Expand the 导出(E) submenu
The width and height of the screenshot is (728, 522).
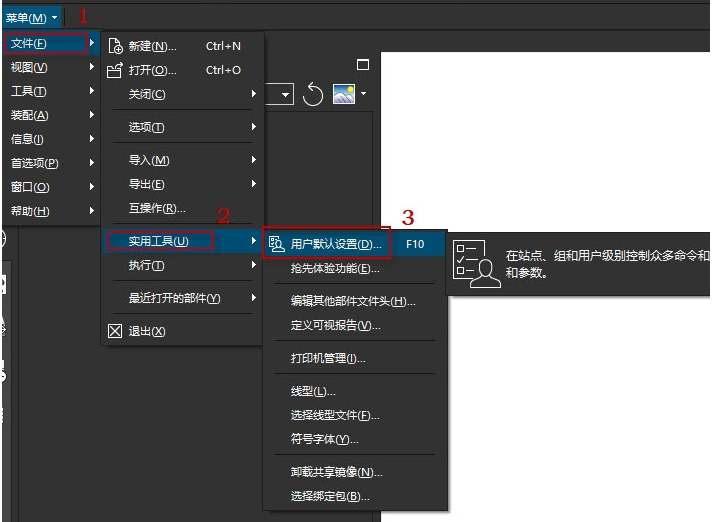[x=182, y=184]
